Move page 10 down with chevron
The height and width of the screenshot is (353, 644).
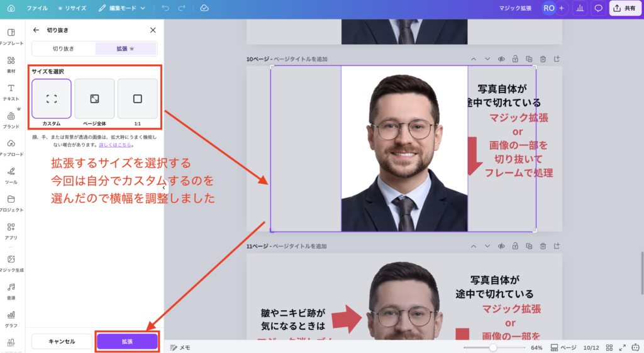[x=487, y=59]
